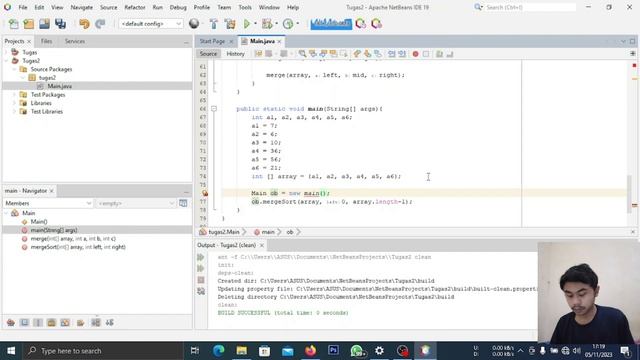Click the Undo toolbar icon

point(84,24)
